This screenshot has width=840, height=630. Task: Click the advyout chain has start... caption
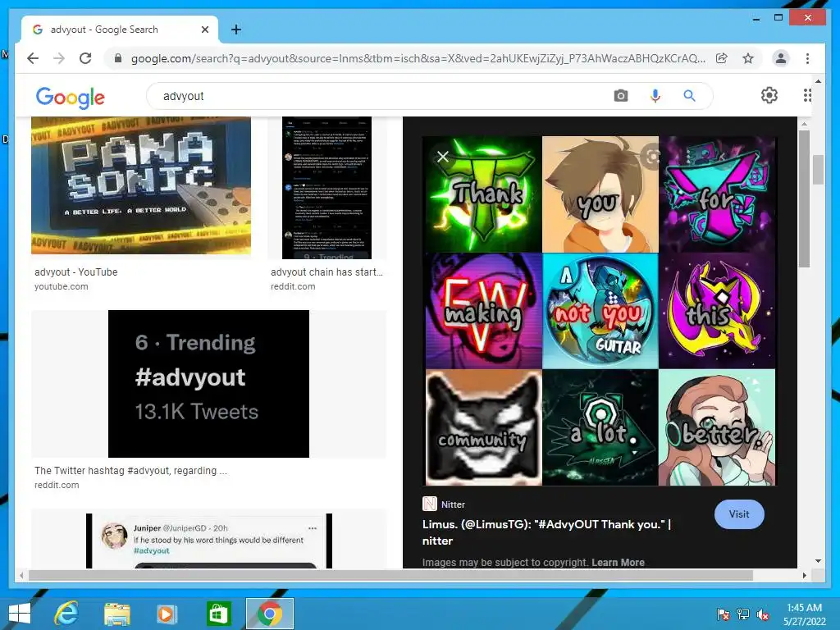point(326,272)
